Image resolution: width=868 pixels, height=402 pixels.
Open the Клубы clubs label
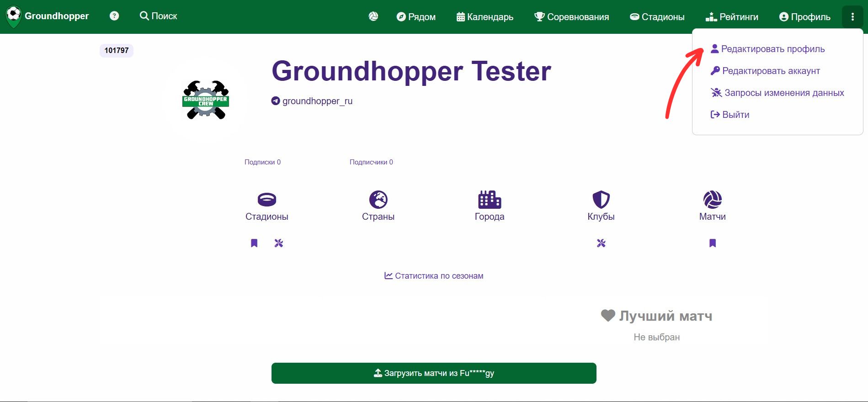coord(601,217)
